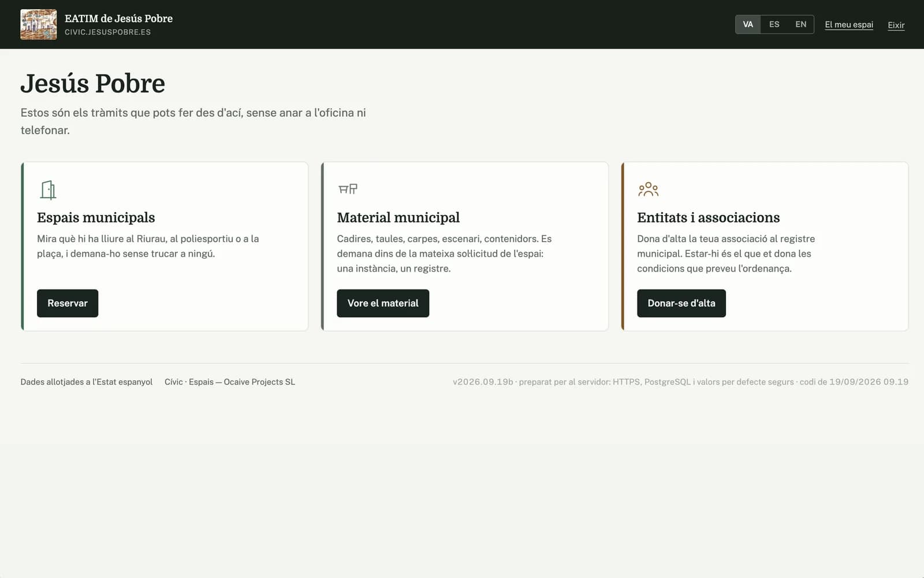The width and height of the screenshot is (924, 578).
Task: Click the door icon on Espais municipals
Action: 48,190
